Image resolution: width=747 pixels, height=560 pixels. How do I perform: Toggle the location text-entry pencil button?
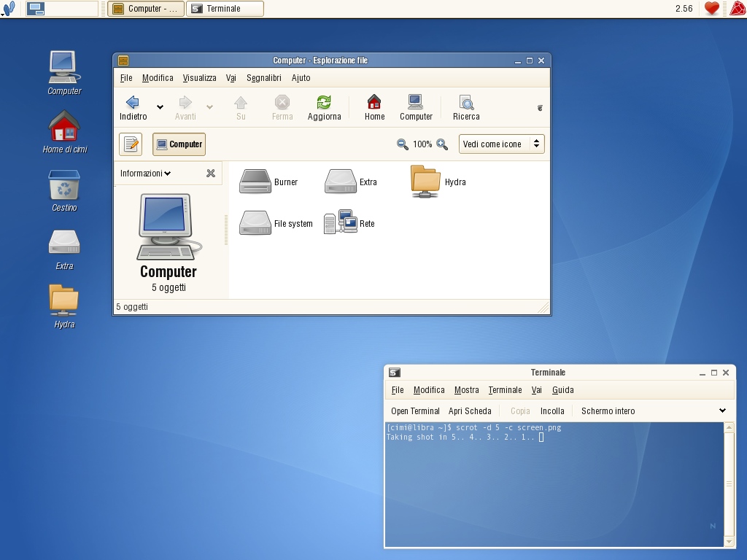[131, 144]
